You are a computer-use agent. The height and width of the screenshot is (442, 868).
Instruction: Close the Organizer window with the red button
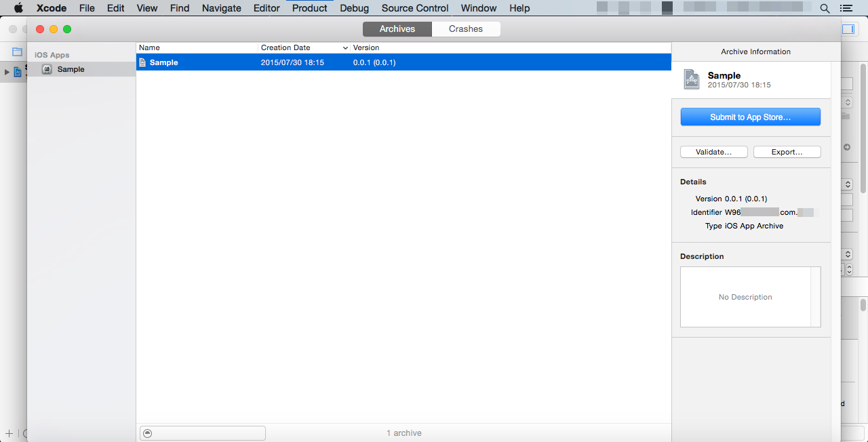coord(40,29)
